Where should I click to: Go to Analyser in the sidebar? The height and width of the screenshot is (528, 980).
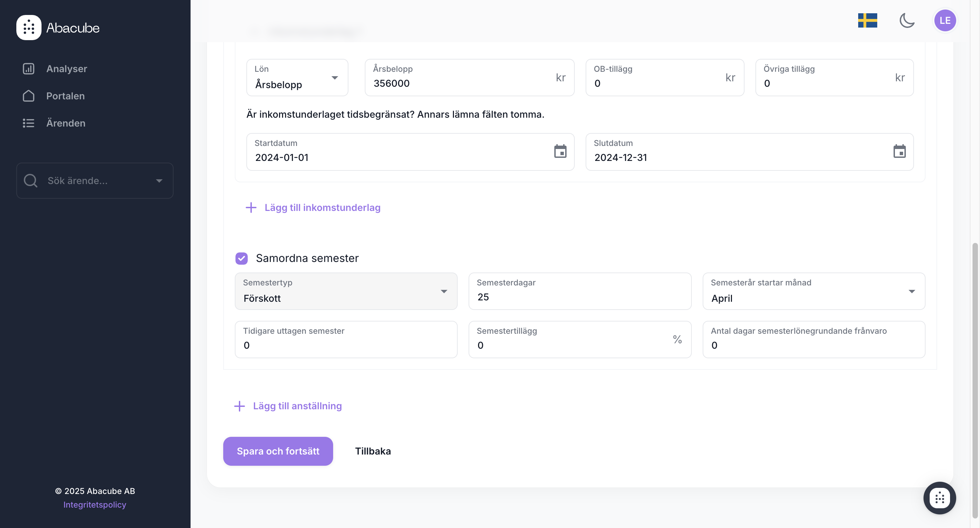[x=67, y=69]
